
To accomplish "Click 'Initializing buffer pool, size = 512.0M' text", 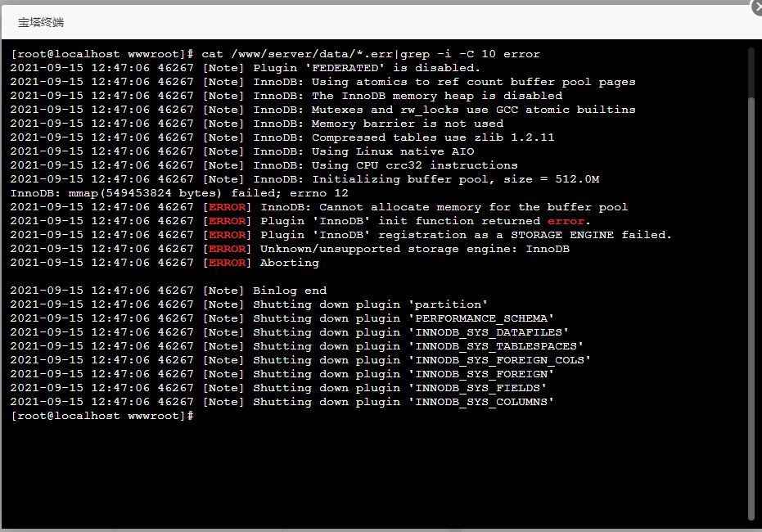I will tap(455, 179).
